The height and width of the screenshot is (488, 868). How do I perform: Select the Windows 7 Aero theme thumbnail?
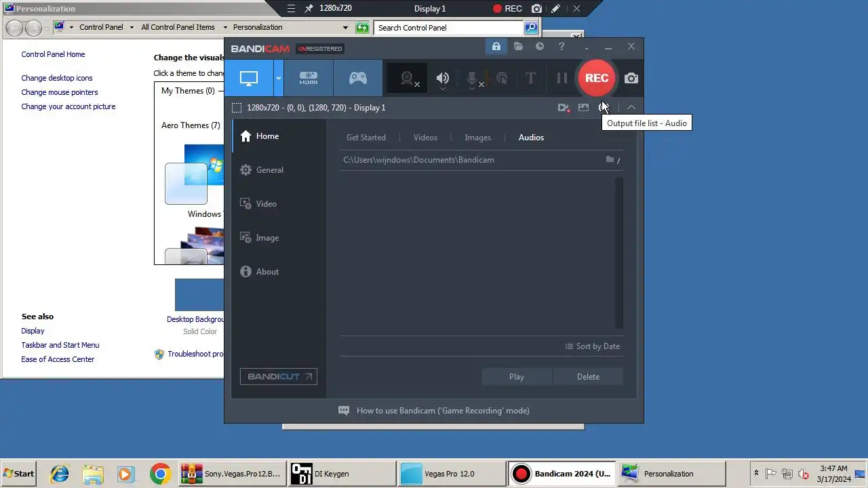click(195, 175)
